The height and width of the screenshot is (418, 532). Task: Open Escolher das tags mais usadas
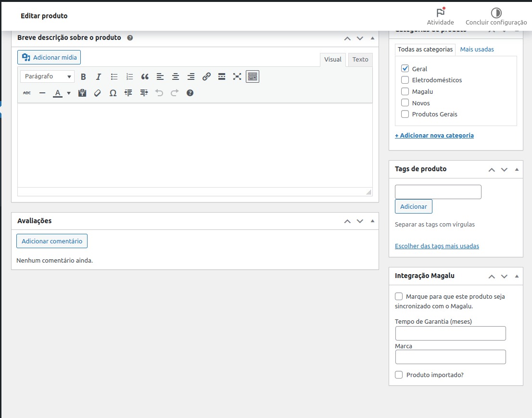[x=437, y=246]
